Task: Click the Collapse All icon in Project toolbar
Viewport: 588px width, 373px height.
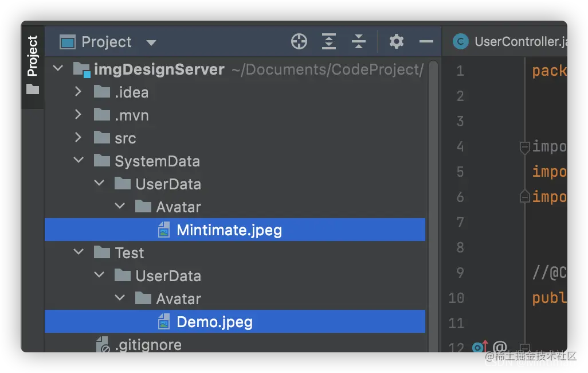Action: [x=359, y=41]
